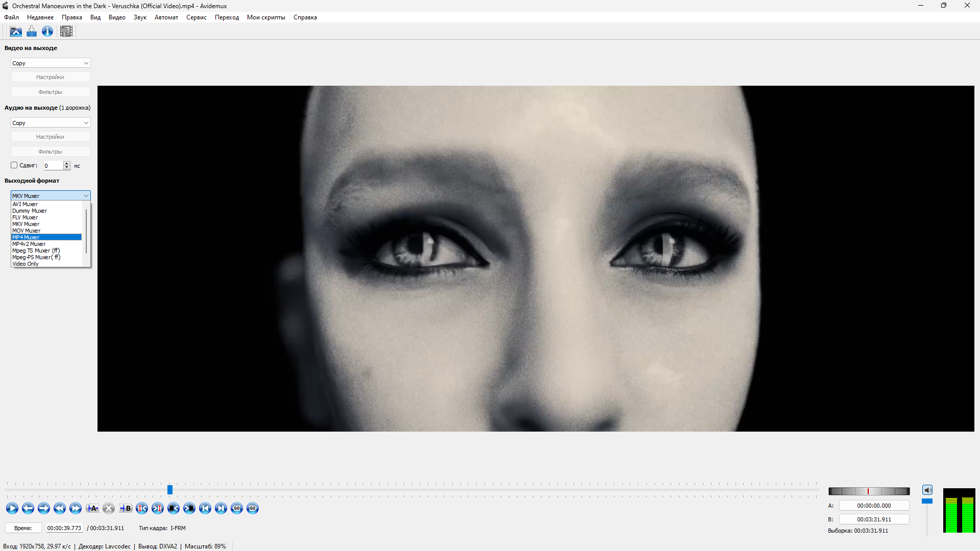Increase the Сдвиг shift value stepper
980x551 pixels.
click(x=66, y=163)
